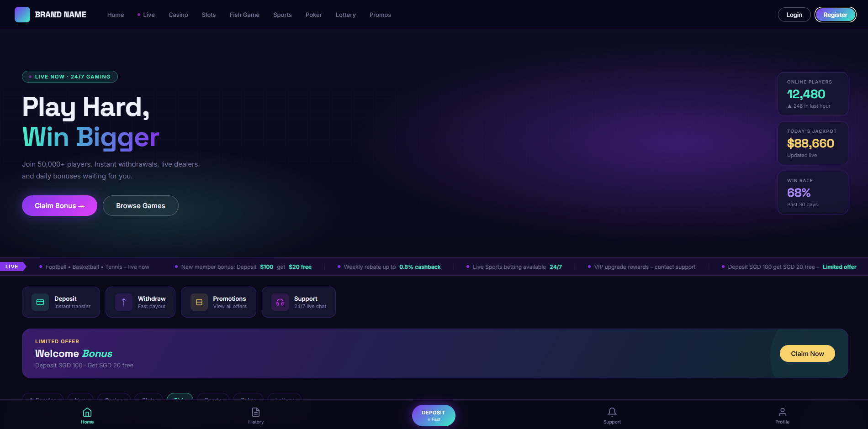
Task: Click the Limited offer ticker link
Action: (840, 267)
